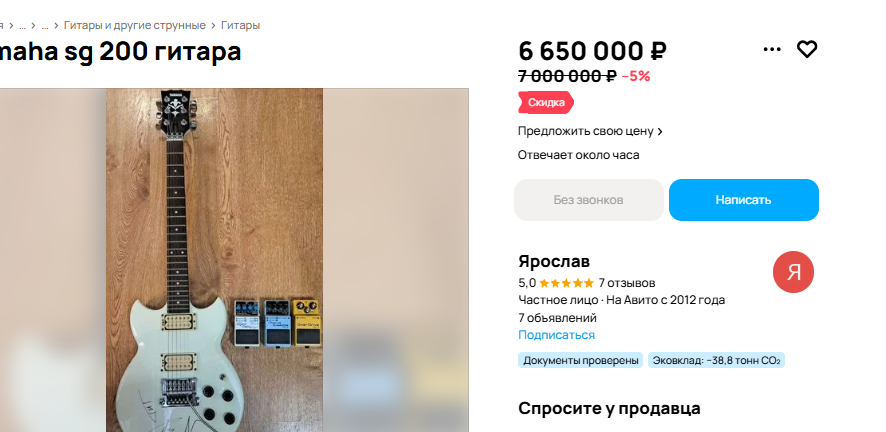Click the Без звонков button
Viewport: 886px width, 432px height.
588,200
